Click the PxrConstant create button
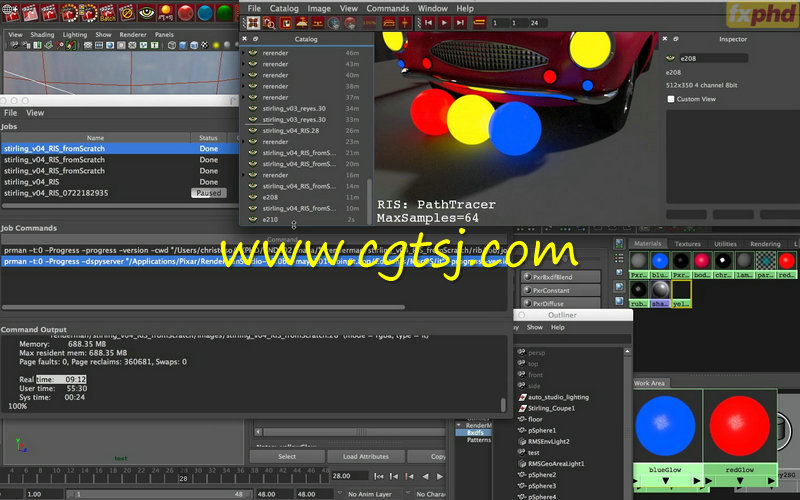Screen dimensions: 800x500 tap(561, 290)
